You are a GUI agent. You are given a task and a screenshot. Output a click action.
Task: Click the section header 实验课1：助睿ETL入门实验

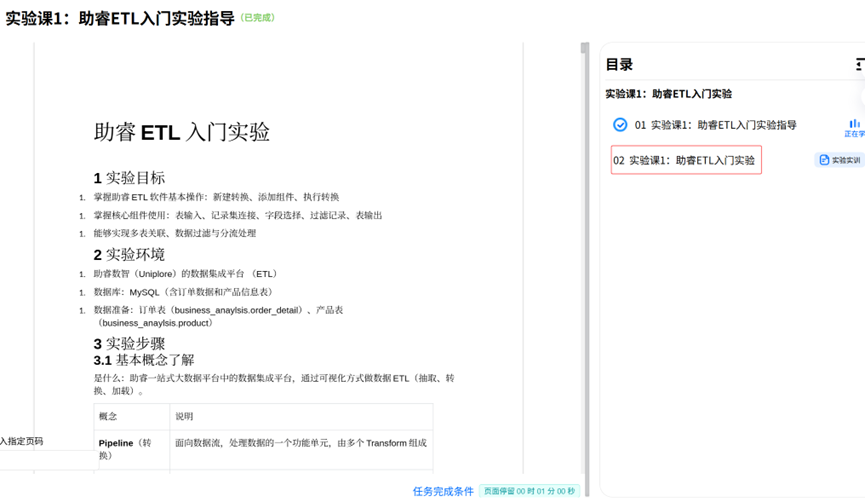click(669, 94)
